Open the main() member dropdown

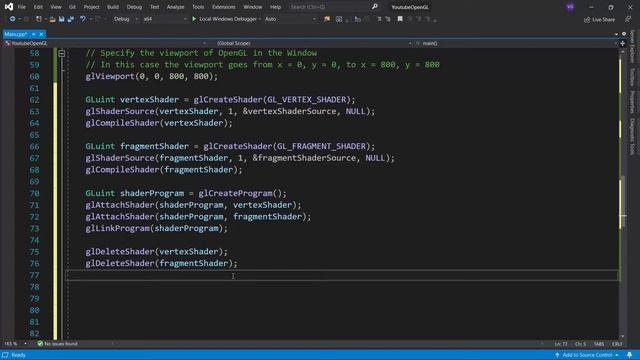pyautogui.click(x=516, y=43)
